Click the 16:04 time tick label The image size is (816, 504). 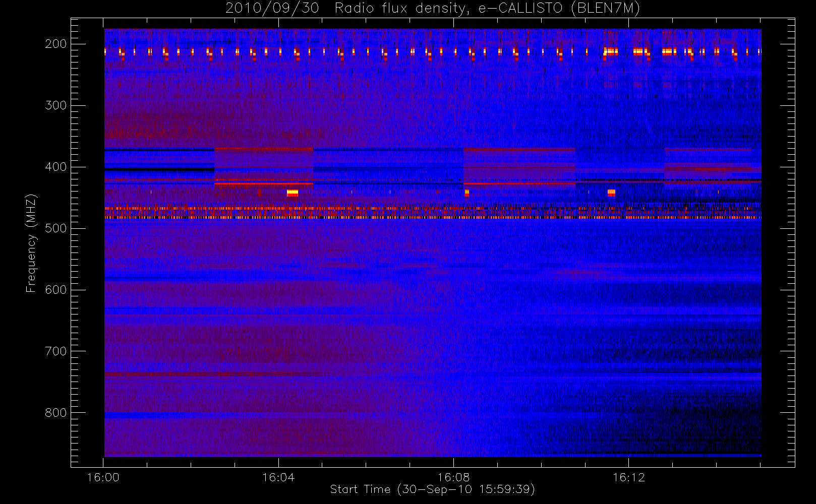pos(278,477)
